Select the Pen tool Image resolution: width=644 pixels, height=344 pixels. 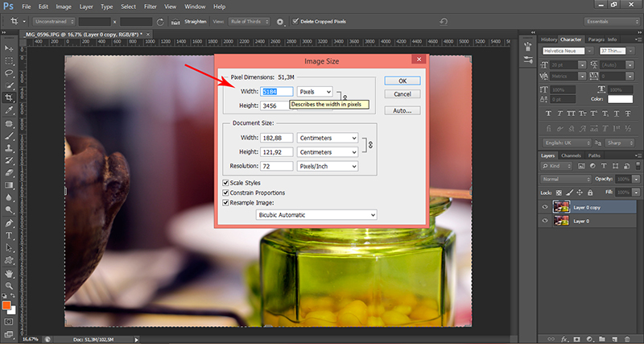pyautogui.click(x=9, y=222)
